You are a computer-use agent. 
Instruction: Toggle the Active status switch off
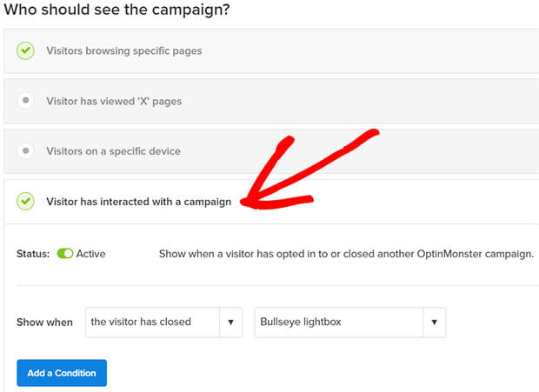(x=65, y=254)
